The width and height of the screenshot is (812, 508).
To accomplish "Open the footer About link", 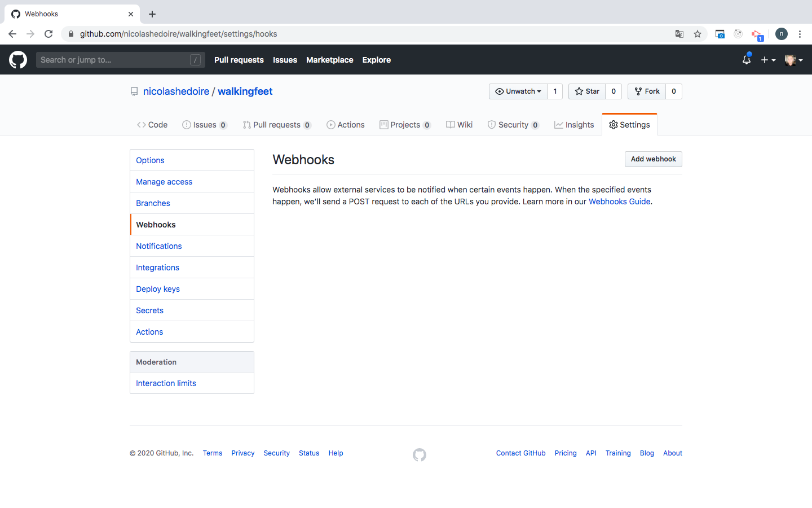I will click(673, 453).
